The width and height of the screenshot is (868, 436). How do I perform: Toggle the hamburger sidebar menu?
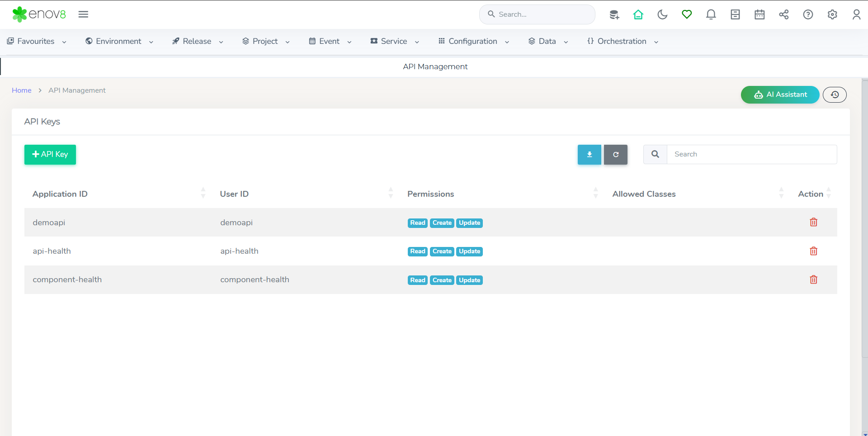83,14
